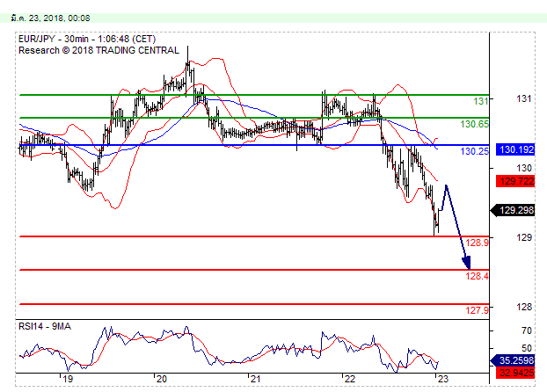Click the 22 date axis label
This screenshot has width=547, height=392.
[x=349, y=379]
